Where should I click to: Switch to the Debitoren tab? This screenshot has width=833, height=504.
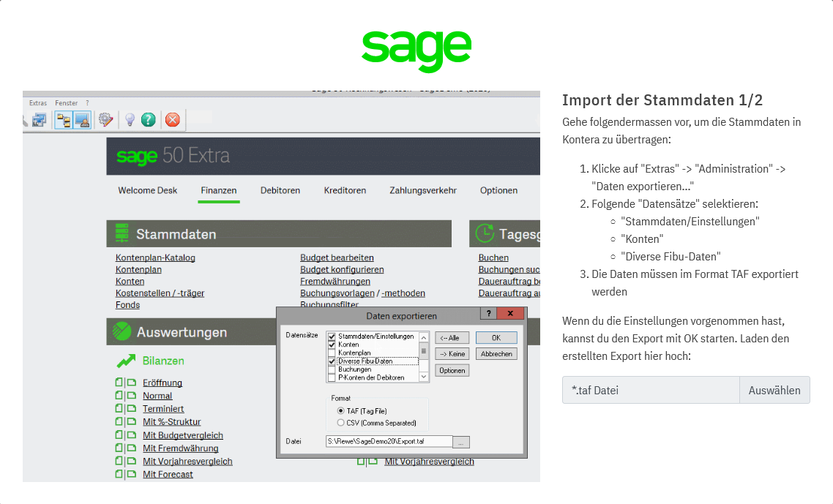coord(280,190)
